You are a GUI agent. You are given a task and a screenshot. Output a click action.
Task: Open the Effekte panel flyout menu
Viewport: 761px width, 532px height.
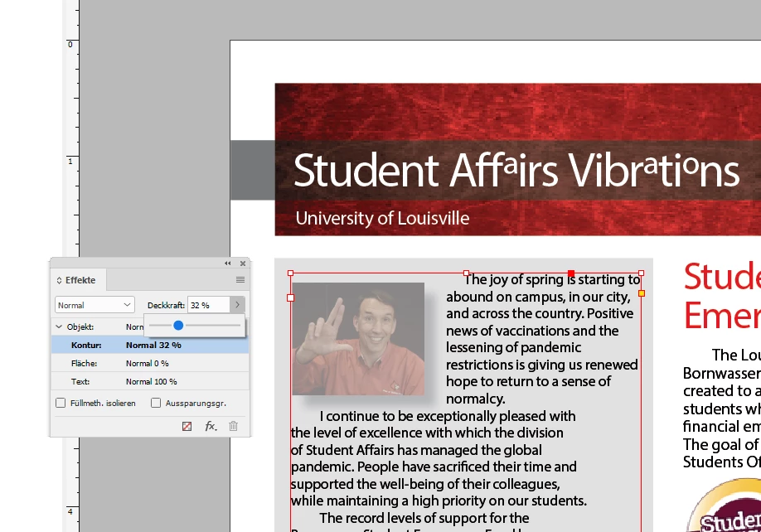click(x=240, y=280)
